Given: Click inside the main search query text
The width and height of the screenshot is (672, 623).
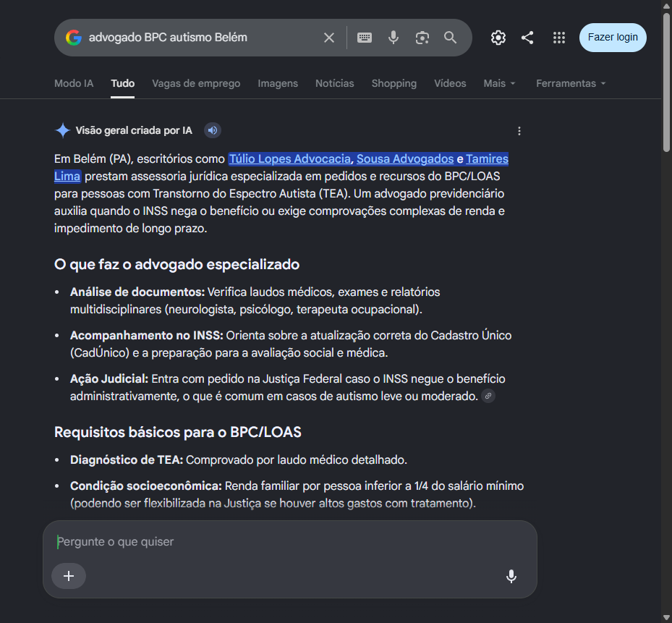Looking at the screenshot, I should pos(168,38).
